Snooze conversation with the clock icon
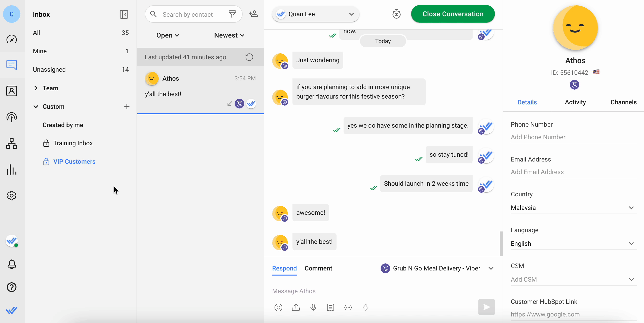Screen dimensions: 644x323 pos(396,14)
